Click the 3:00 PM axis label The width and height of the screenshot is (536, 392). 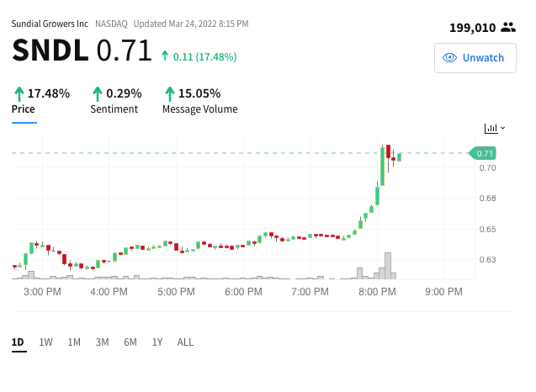click(42, 292)
